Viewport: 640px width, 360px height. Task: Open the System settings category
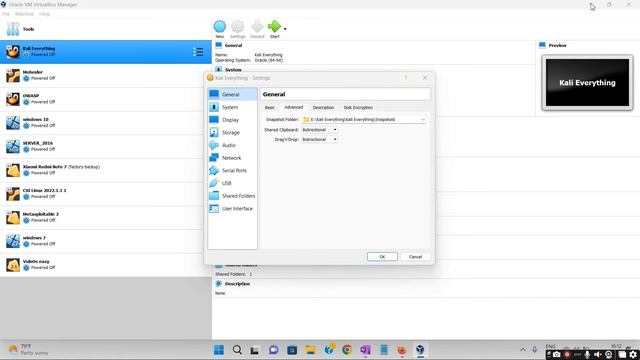pyautogui.click(x=232, y=107)
